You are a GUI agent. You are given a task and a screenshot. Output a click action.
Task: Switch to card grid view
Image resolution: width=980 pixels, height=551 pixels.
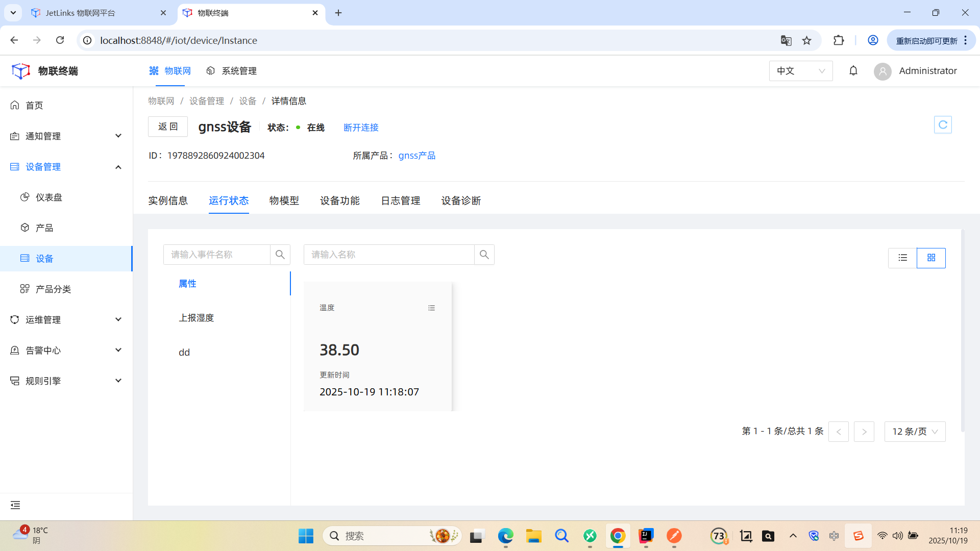point(931,258)
